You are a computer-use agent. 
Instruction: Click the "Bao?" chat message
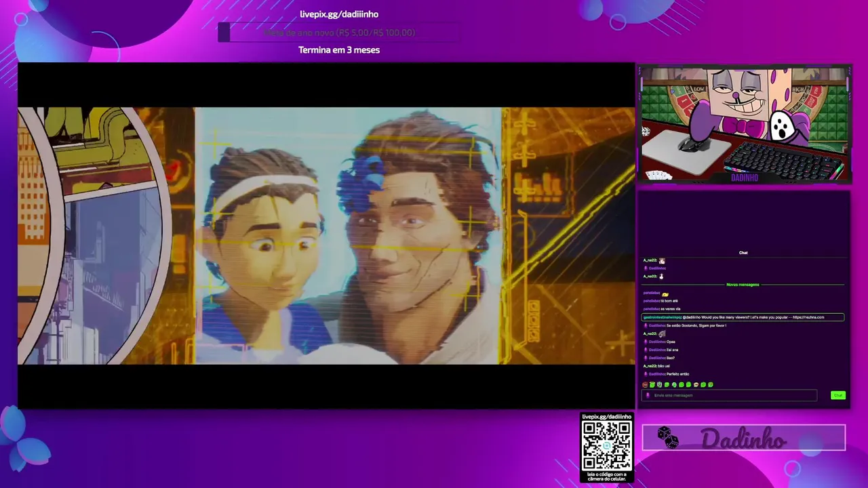670,358
